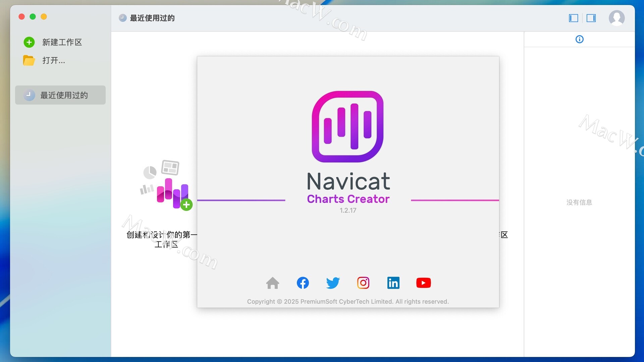
Task: Click the copyright PremiumSoft text
Action: pos(348,302)
